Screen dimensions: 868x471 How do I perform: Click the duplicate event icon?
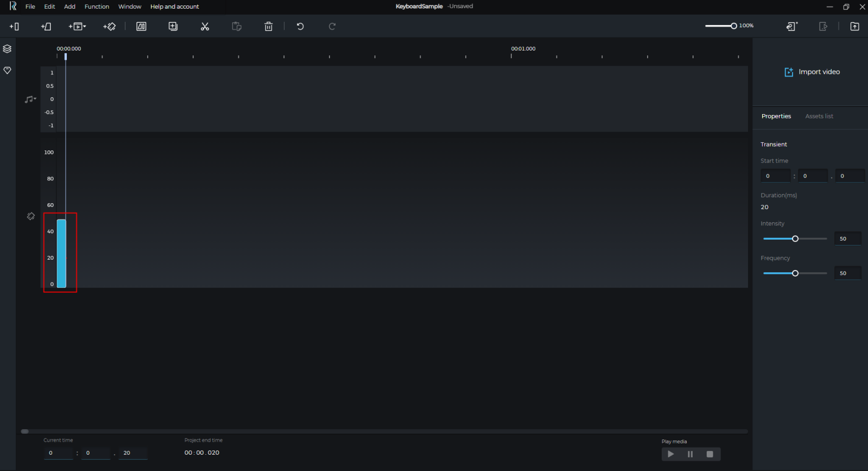pyautogui.click(x=173, y=27)
